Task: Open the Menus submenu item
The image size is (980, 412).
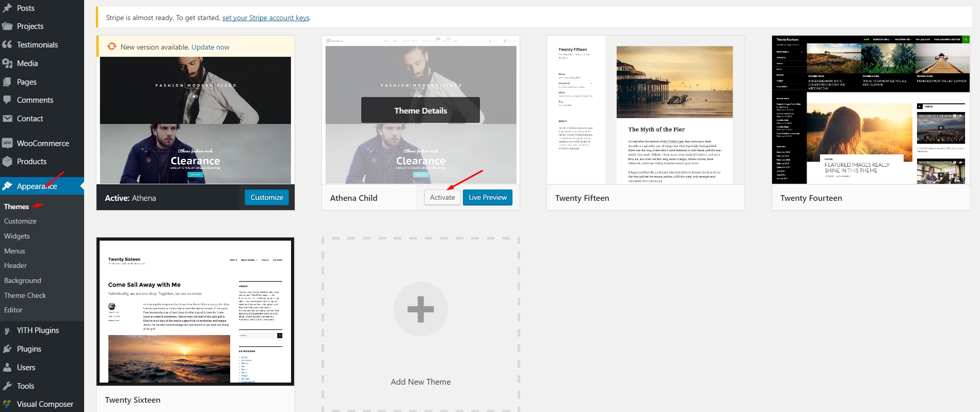Action: 14,251
